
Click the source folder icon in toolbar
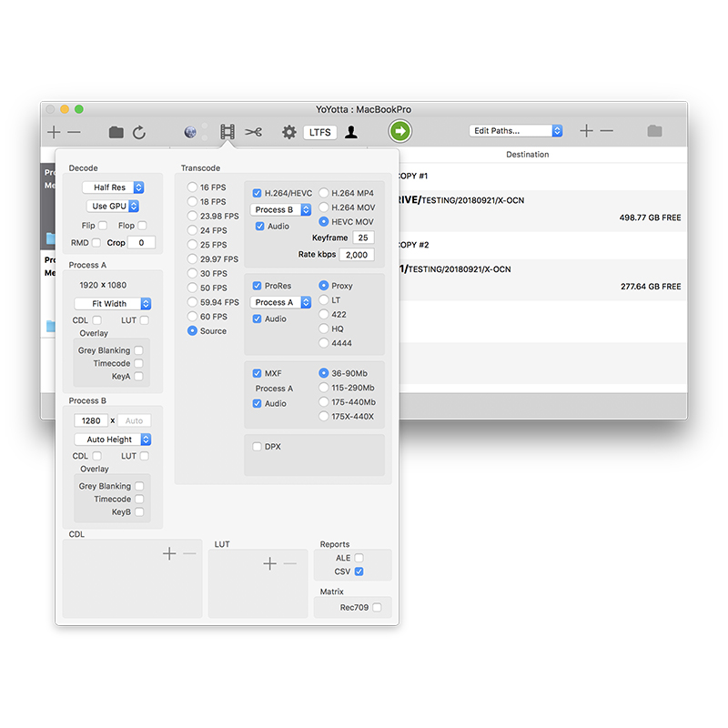coord(116,132)
